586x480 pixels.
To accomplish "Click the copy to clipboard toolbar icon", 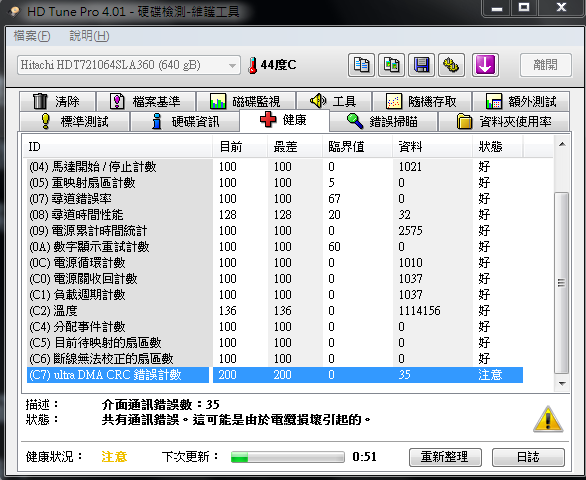I will pyautogui.click(x=361, y=65).
